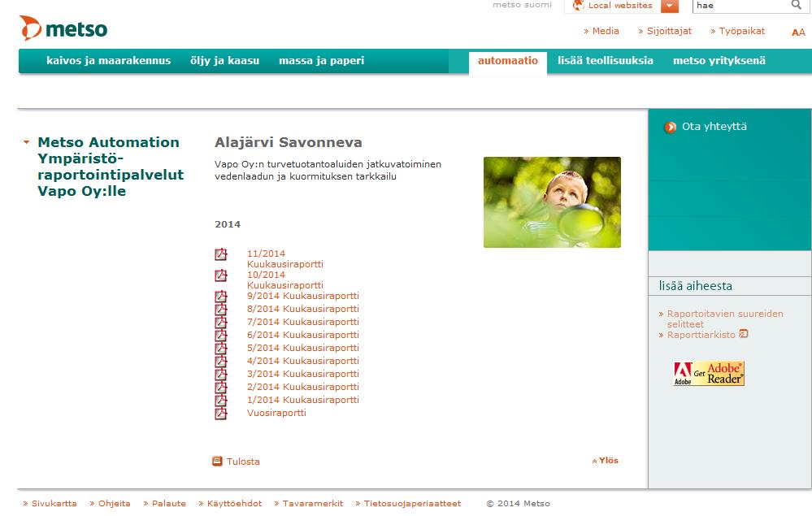Screen dimensions: 812x516
Task: Click the globe icon beside Local websites
Action: pos(578,6)
